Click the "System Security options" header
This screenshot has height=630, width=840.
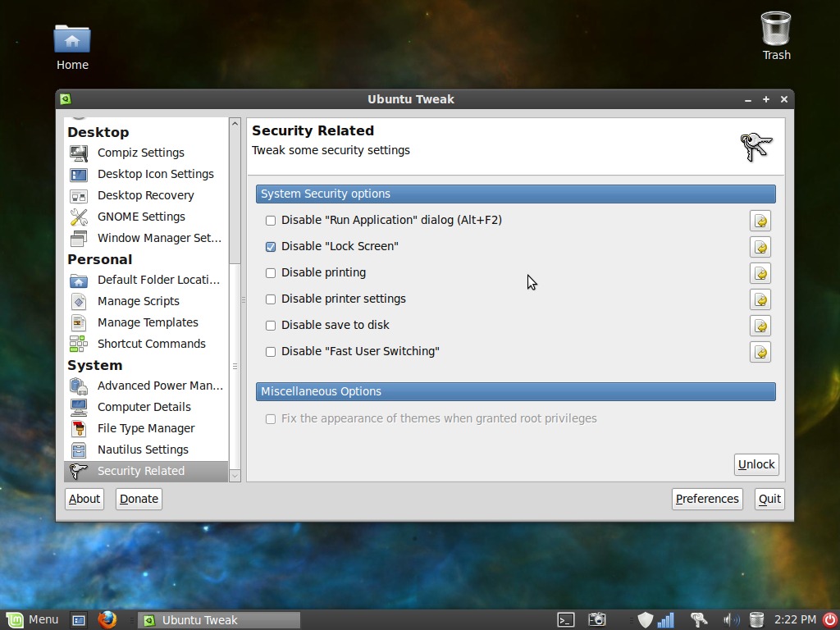[x=516, y=194]
